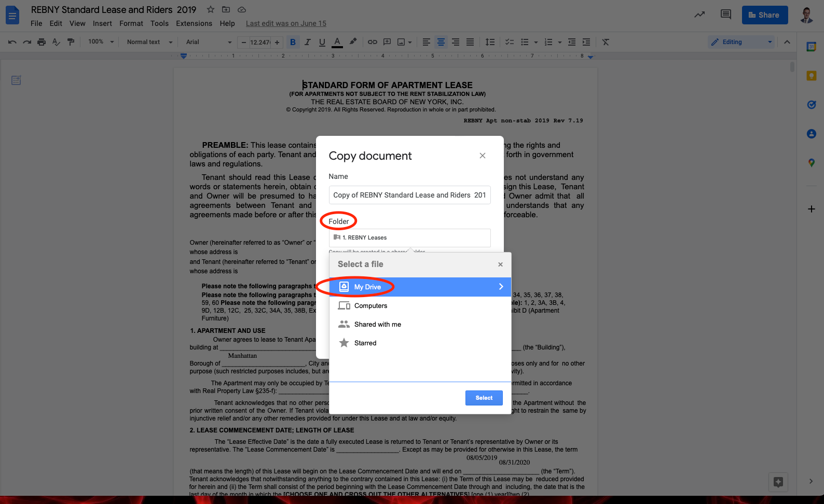Image resolution: width=824 pixels, height=504 pixels.
Task: Open Calendar in side panel
Action: pyautogui.click(x=812, y=47)
